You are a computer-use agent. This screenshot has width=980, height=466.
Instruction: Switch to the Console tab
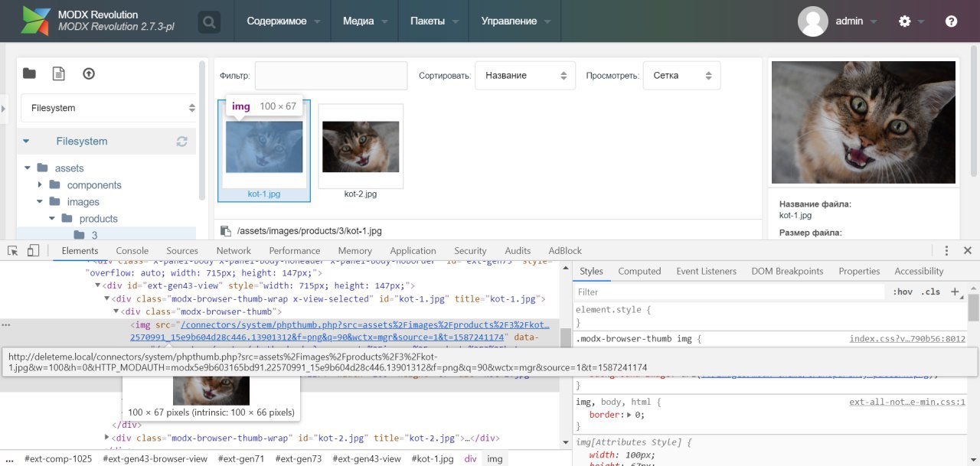tap(132, 250)
